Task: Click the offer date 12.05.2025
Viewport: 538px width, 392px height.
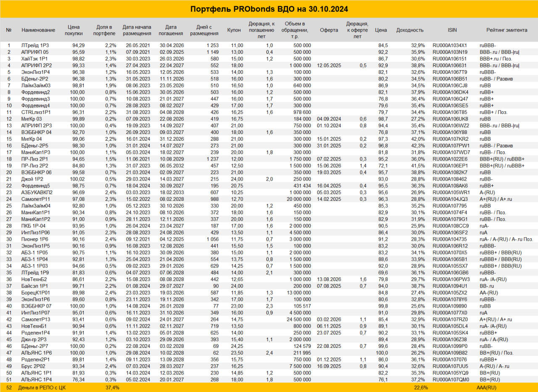Action: [x=329, y=65]
